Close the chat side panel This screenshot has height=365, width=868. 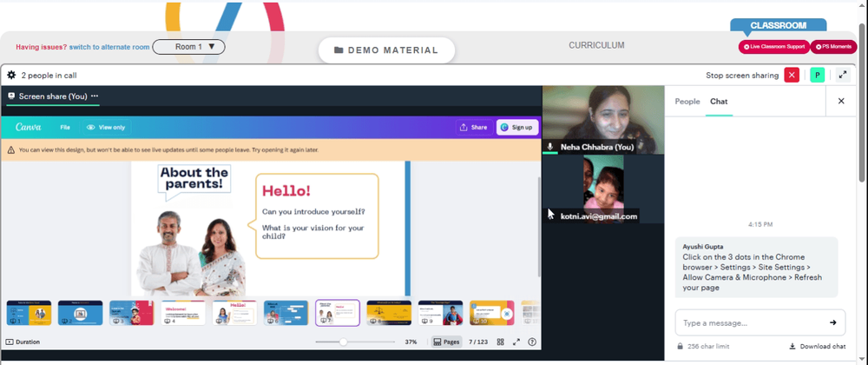point(841,101)
